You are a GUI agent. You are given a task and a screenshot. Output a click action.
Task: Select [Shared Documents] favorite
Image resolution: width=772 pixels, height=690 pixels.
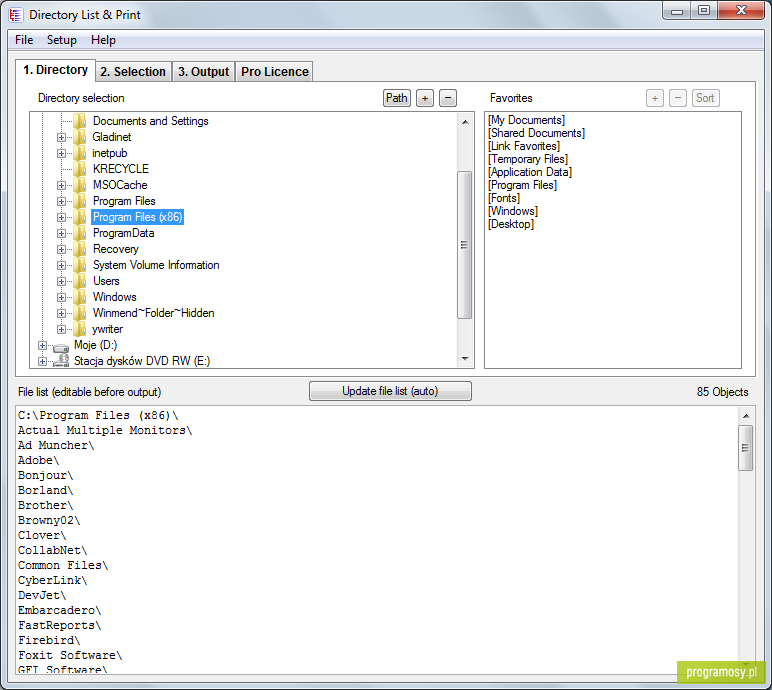pos(536,133)
